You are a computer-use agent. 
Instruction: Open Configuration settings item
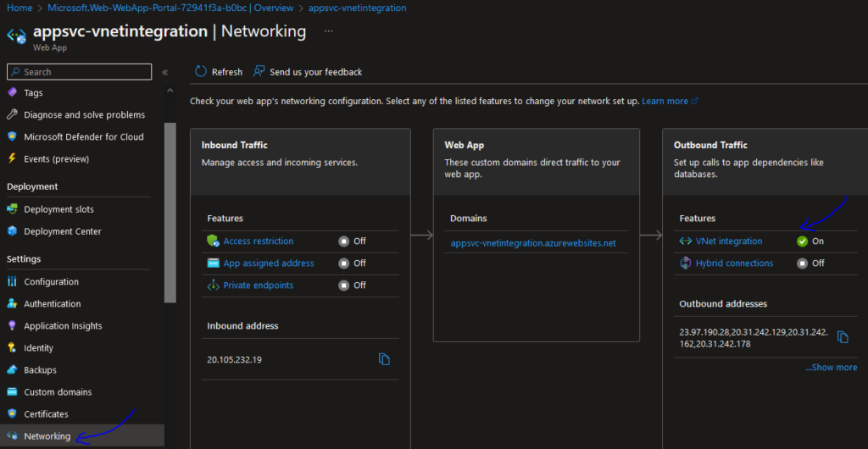(x=52, y=281)
